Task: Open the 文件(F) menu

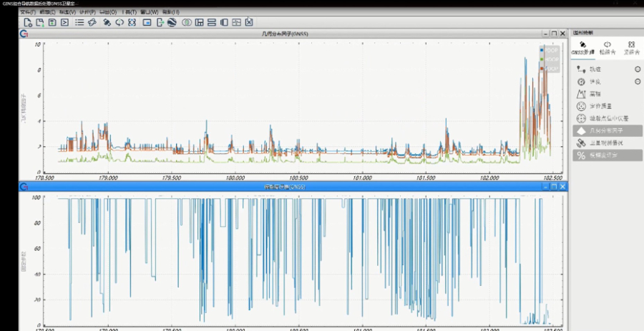Action: (27, 12)
